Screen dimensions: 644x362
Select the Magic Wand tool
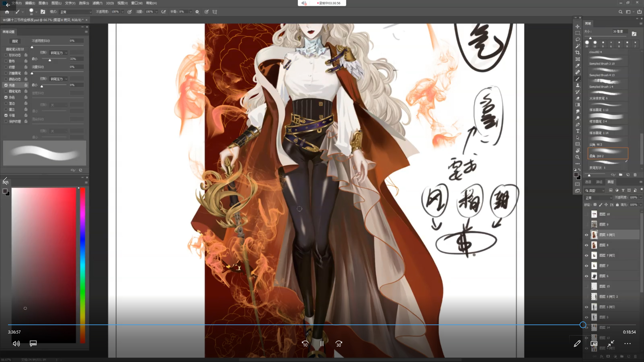(x=578, y=46)
